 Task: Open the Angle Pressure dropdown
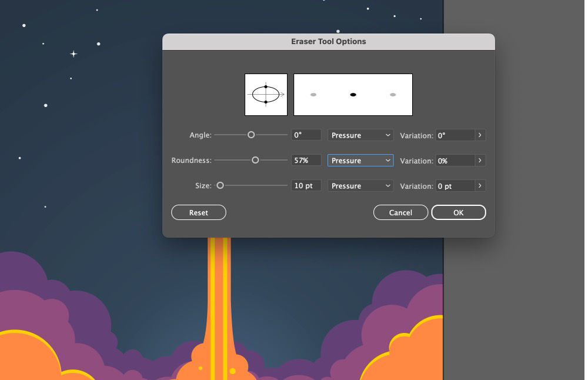(x=360, y=135)
